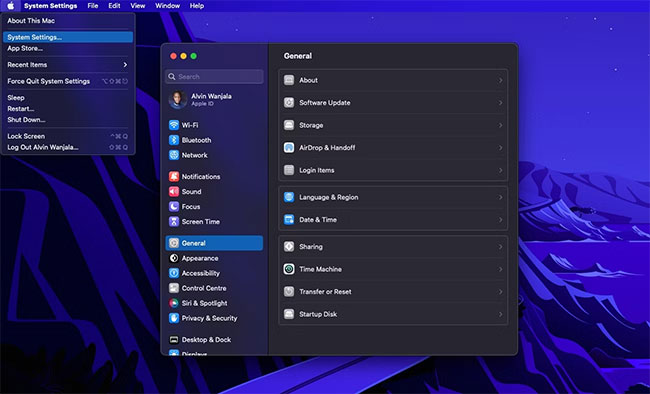The image size is (650, 394).
Task: Click the Notifications bell icon
Action: pos(174,176)
